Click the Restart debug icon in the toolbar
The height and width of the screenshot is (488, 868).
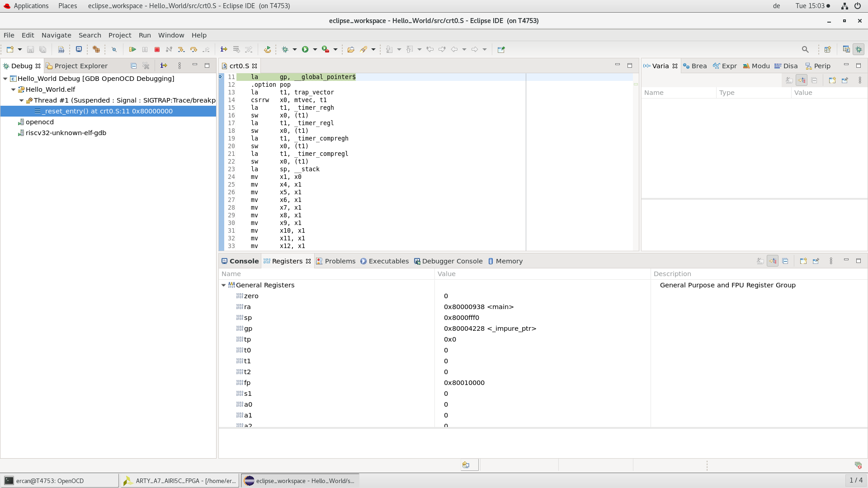[x=267, y=49]
